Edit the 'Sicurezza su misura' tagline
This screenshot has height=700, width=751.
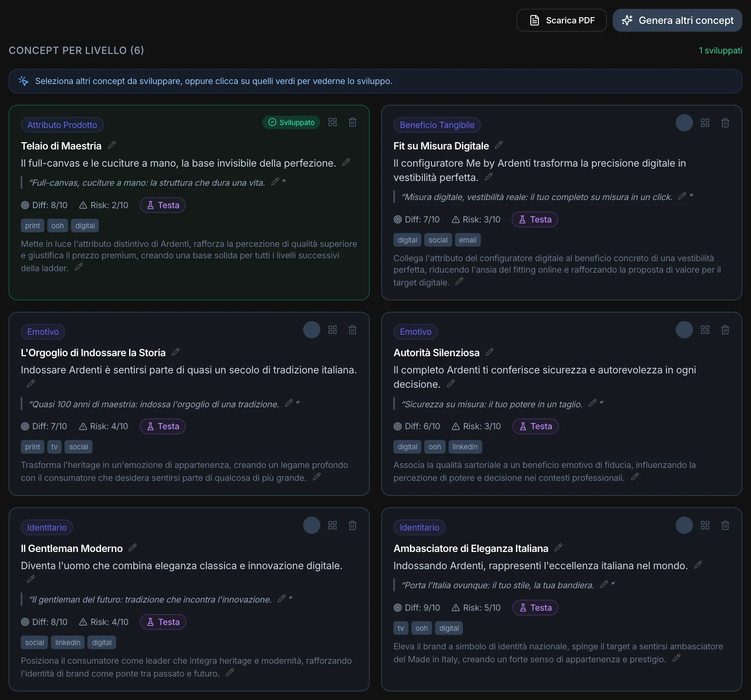coord(593,403)
